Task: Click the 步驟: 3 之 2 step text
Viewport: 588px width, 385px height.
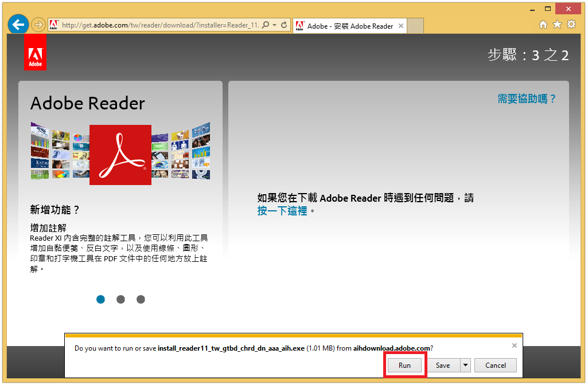Action: coord(528,55)
